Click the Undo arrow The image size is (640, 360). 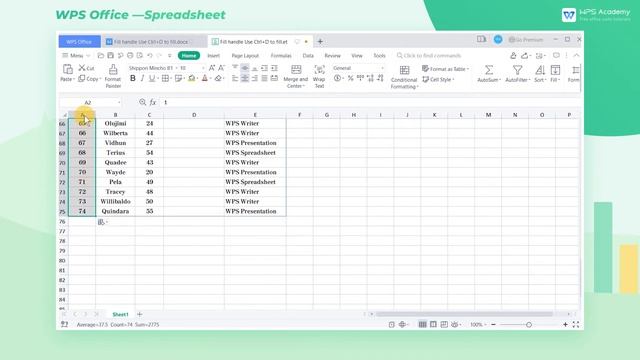(x=150, y=56)
